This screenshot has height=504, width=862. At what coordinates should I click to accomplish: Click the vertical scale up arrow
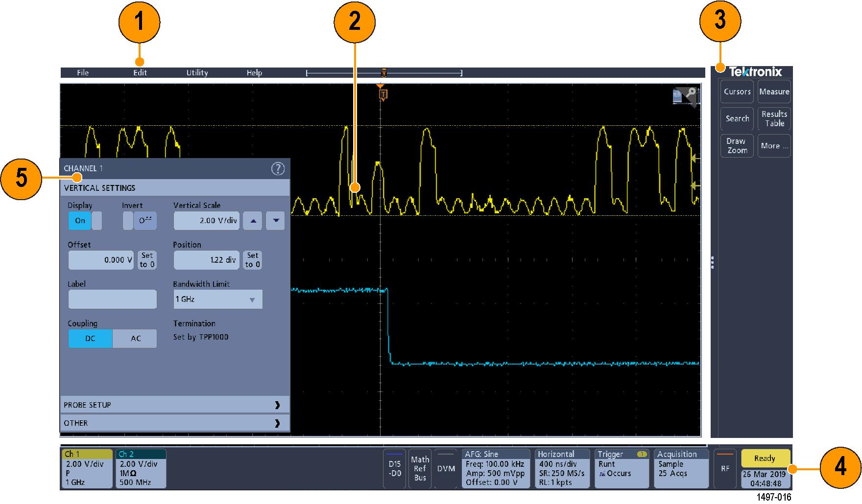click(x=253, y=221)
